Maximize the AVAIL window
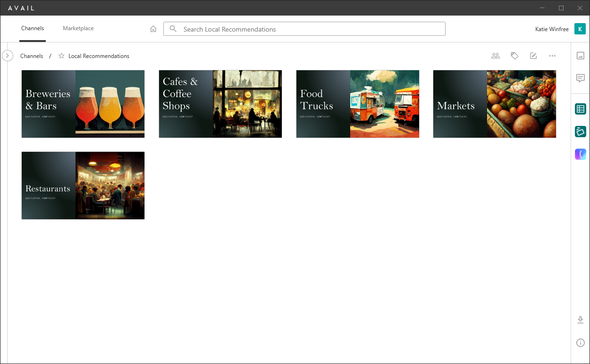The width and height of the screenshot is (590, 364). click(x=561, y=8)
